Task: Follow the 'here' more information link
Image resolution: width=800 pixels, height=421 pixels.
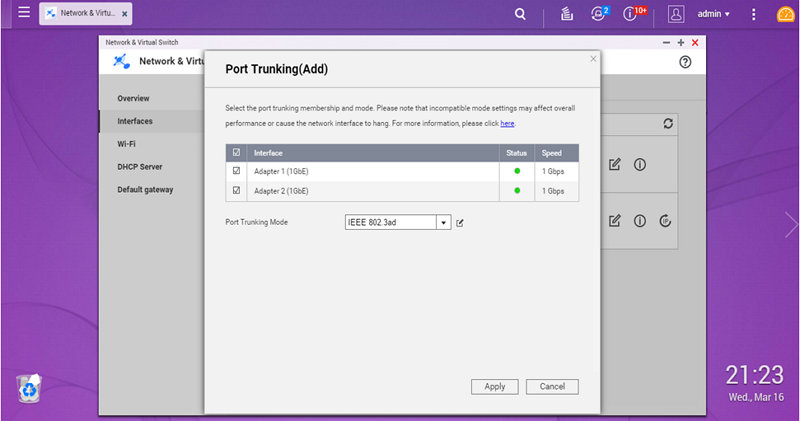Action: point(507,123)
